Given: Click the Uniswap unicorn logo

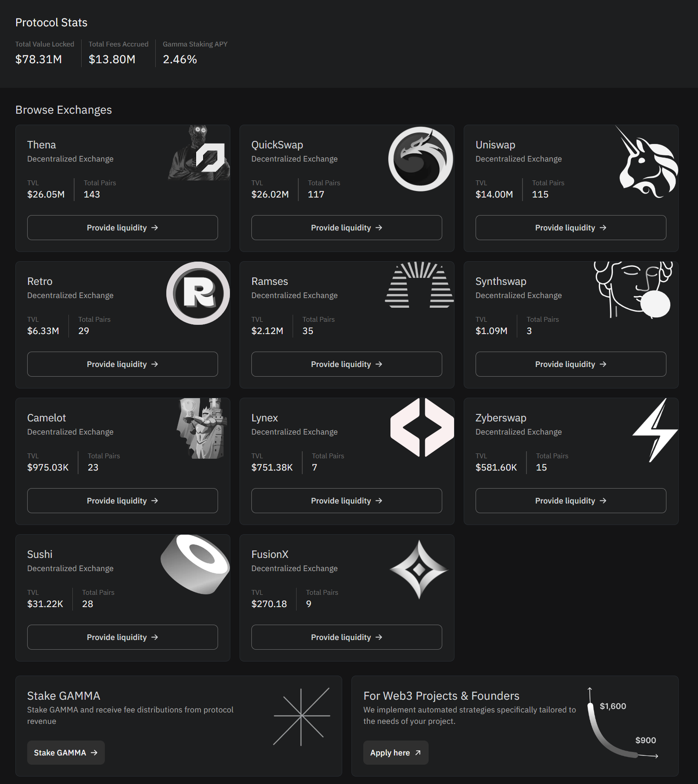Looking at the screenshot, I should coord(646,162).
